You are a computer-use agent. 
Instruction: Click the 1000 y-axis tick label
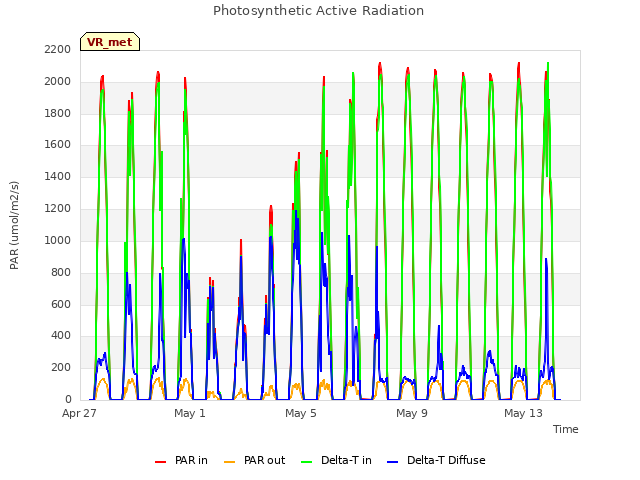click(x=58, y=240)
